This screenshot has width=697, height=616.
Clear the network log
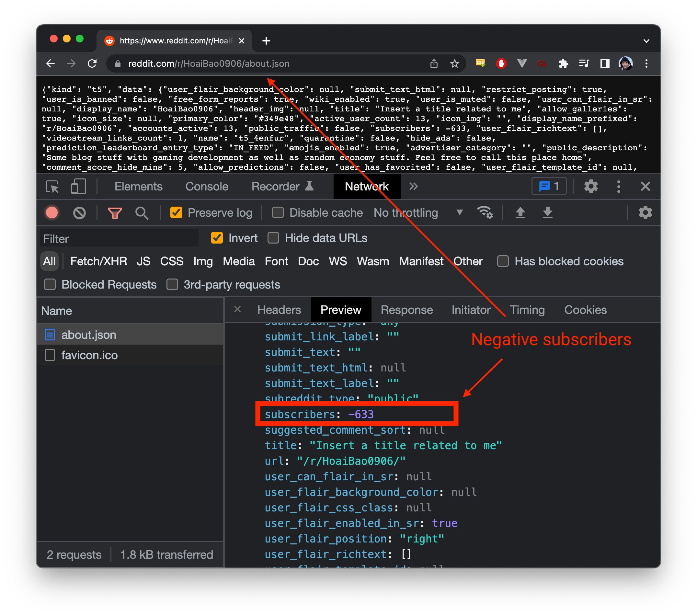[x=79, y=213]
